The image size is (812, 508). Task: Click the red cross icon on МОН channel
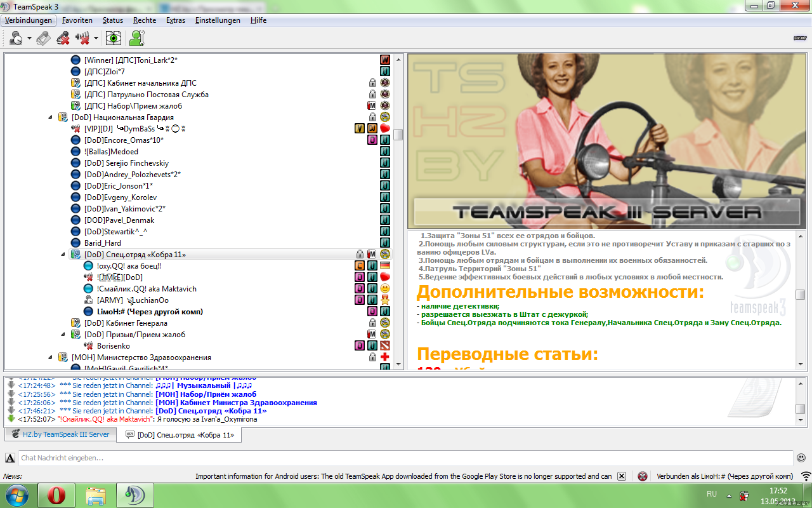[x=384, y=358]
